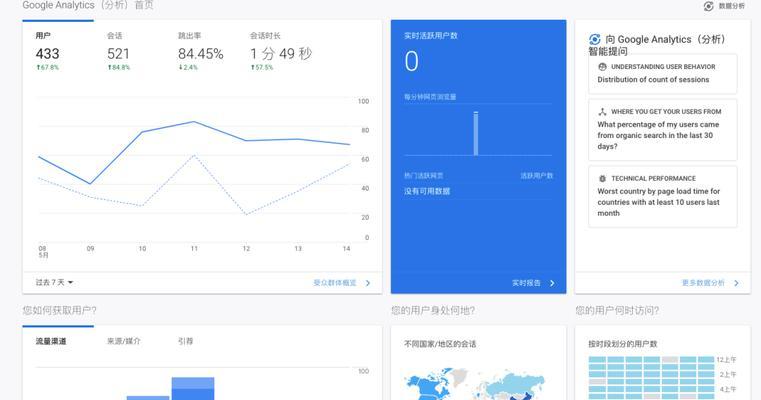Click the Analytics Intelligence logo icon

click(595, 39)
